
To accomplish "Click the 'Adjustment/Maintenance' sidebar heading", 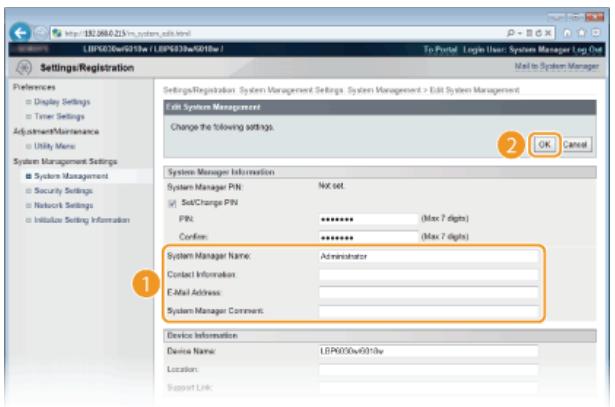I will tap(56, 131).
